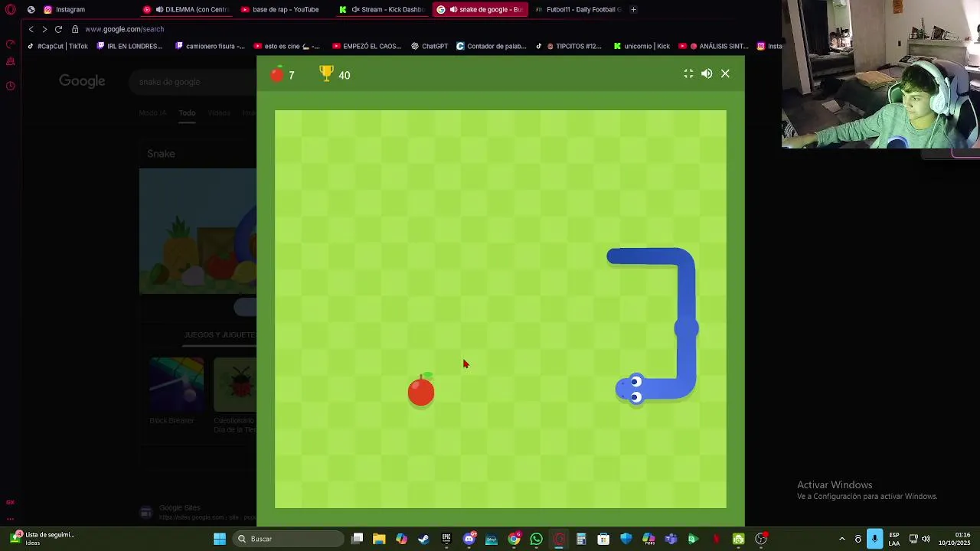Enter fullscreen mode for Snake game

[688, 73]
